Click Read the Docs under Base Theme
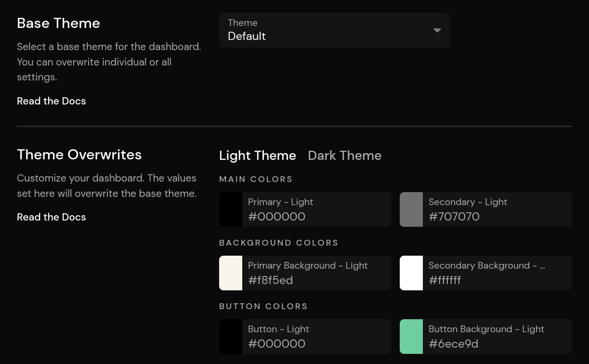 click(51, 101)
